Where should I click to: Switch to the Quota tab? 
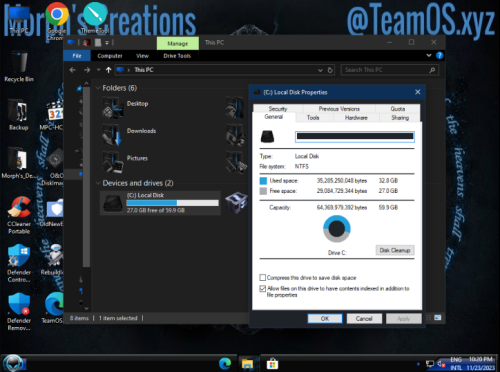click(398, 109)
